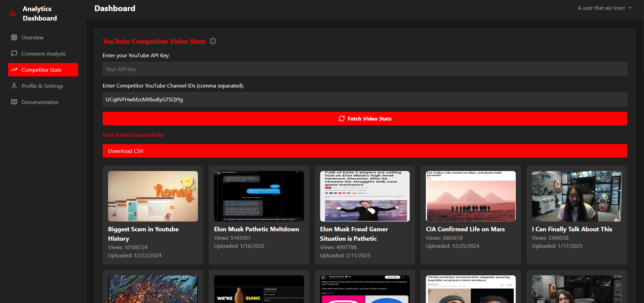644x303 pixels.
Task: Click the 'YouTube Competitor Video Stats' heading
Action: 154,41
